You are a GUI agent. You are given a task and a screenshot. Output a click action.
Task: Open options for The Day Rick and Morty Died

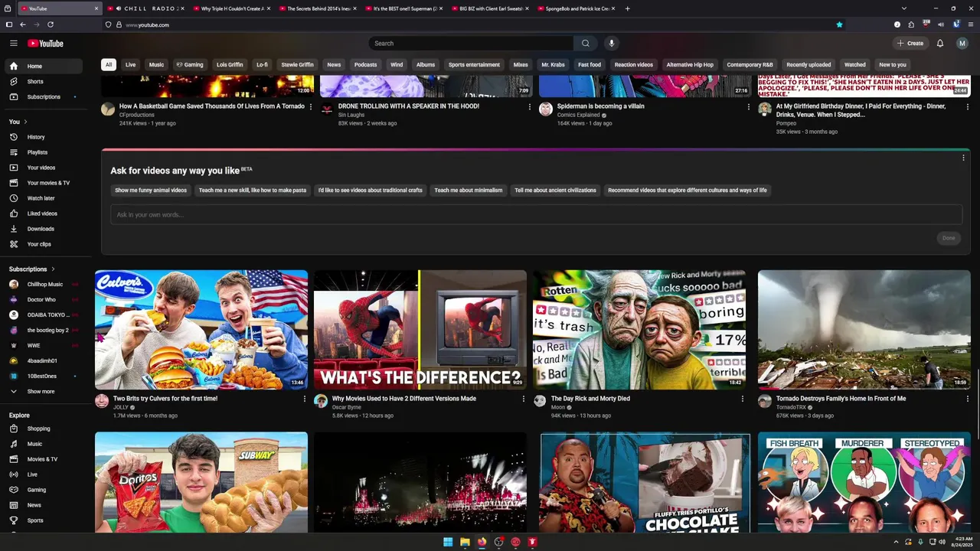tap(742, 399)
